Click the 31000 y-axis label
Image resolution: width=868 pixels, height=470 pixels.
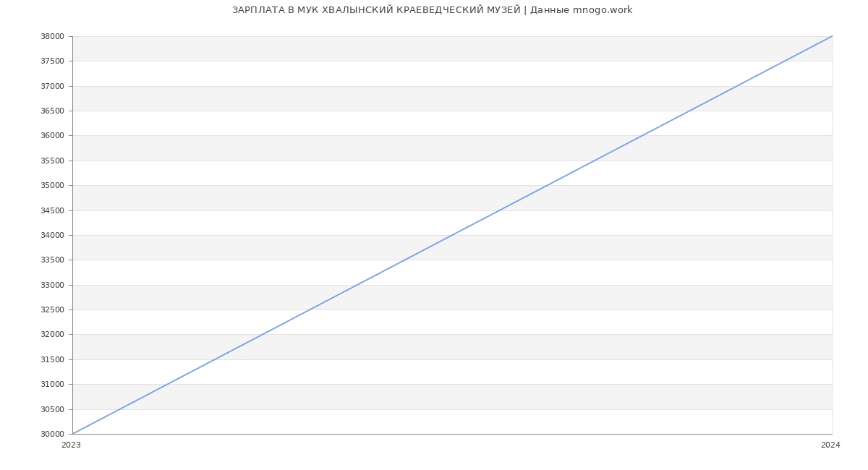click(x=52, y=385)
